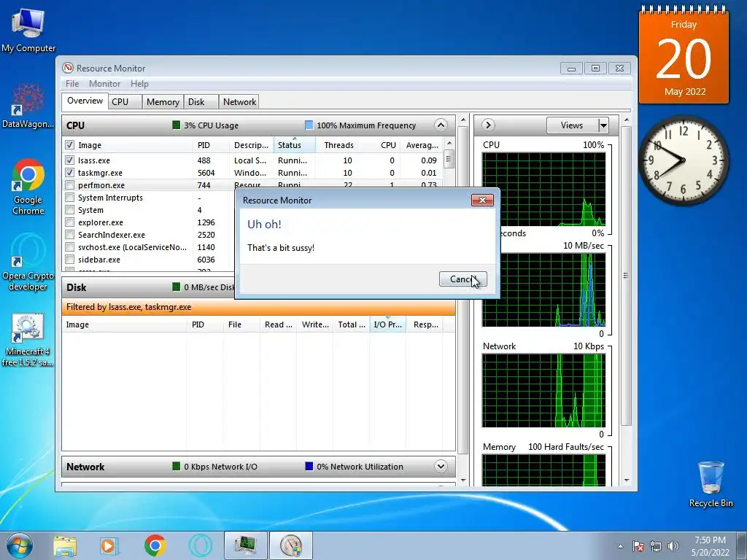This screenshot has width=747, height=560.
Task: Click the volume speaker tray icon
Action: [673, 546]
